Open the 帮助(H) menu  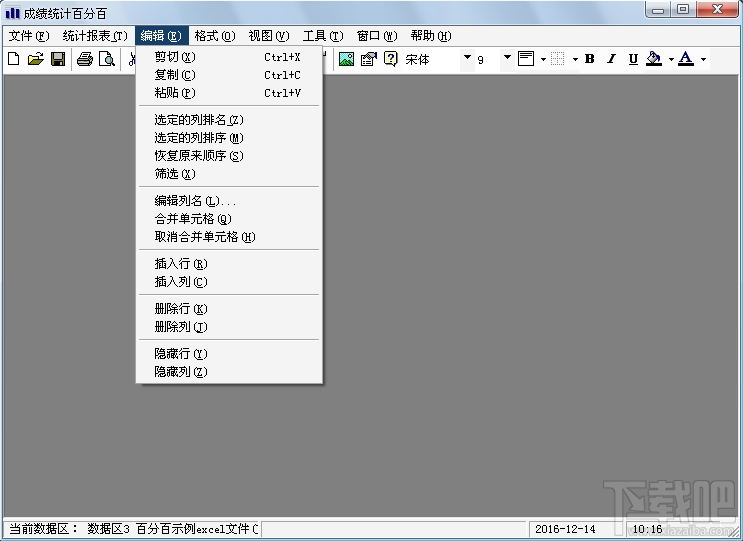(431, 36)
